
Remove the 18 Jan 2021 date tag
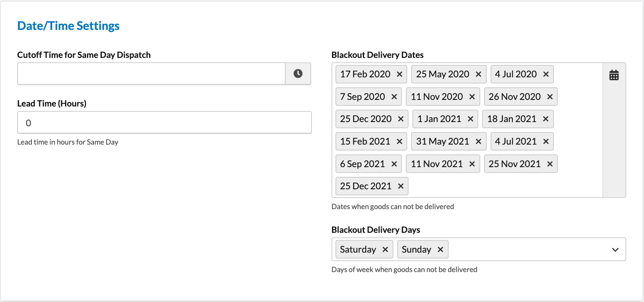pyautogui.click(x=545, y=119)
